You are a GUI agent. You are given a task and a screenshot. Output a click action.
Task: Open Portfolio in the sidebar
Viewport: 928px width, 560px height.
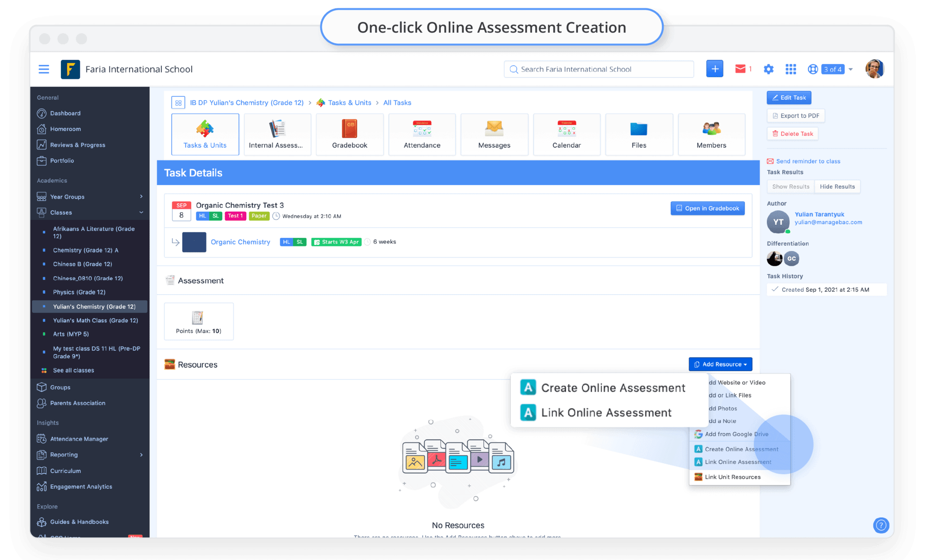[x=62, y=161]
